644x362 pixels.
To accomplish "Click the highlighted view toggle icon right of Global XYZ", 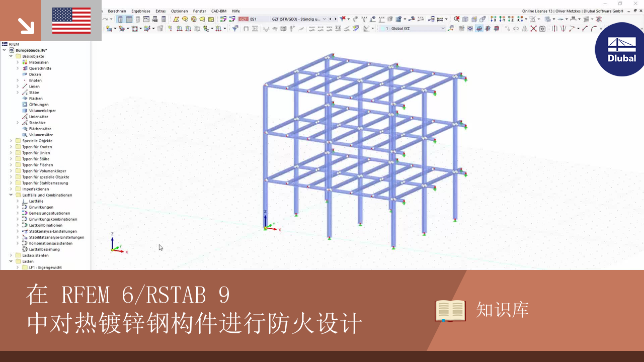I will [x=479, y=29].
